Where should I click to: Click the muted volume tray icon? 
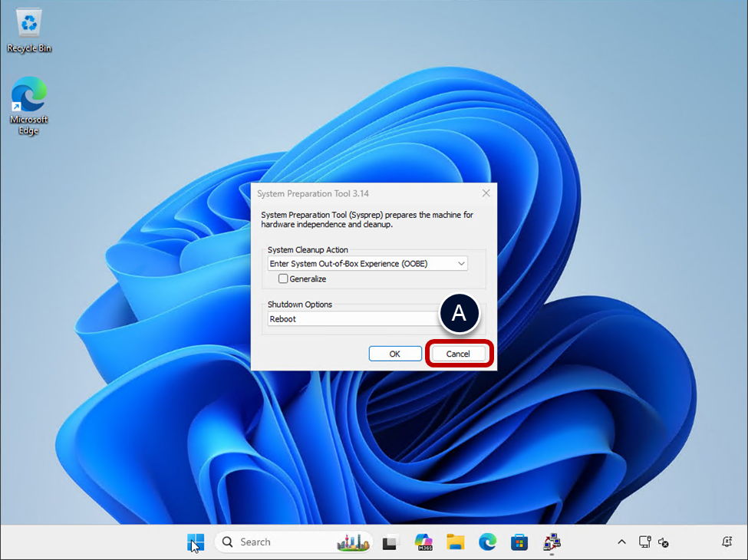point(664,542)
